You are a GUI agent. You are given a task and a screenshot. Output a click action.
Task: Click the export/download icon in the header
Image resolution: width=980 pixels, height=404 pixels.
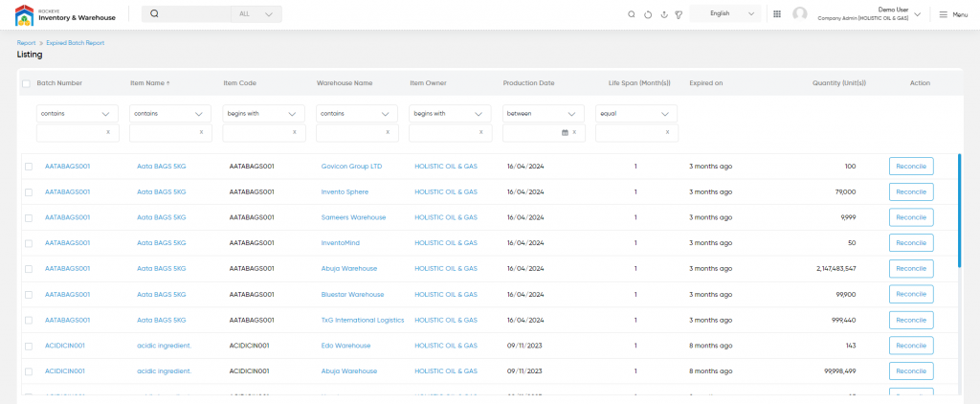coord(664,14)
